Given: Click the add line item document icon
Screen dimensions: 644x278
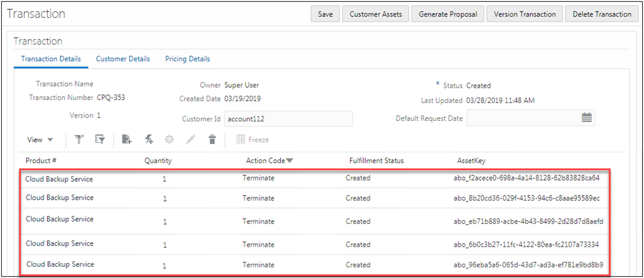Looking at the screenshot, I should pyautogui.click(x=127, y=139).
